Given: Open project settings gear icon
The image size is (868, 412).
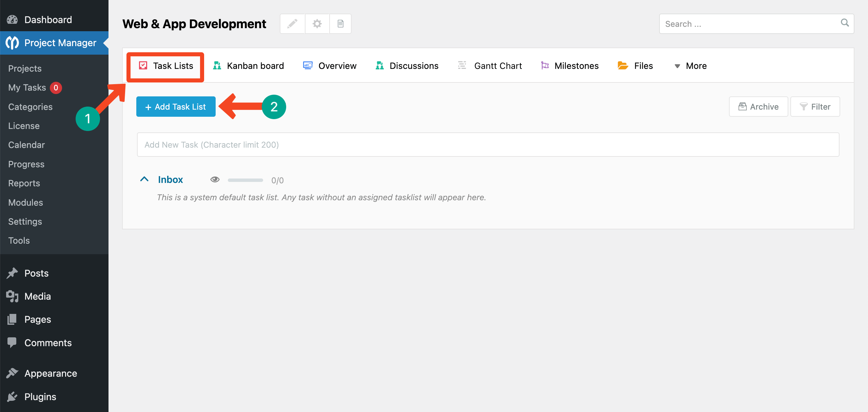Looking at the screenshot, I should [317, 24].
